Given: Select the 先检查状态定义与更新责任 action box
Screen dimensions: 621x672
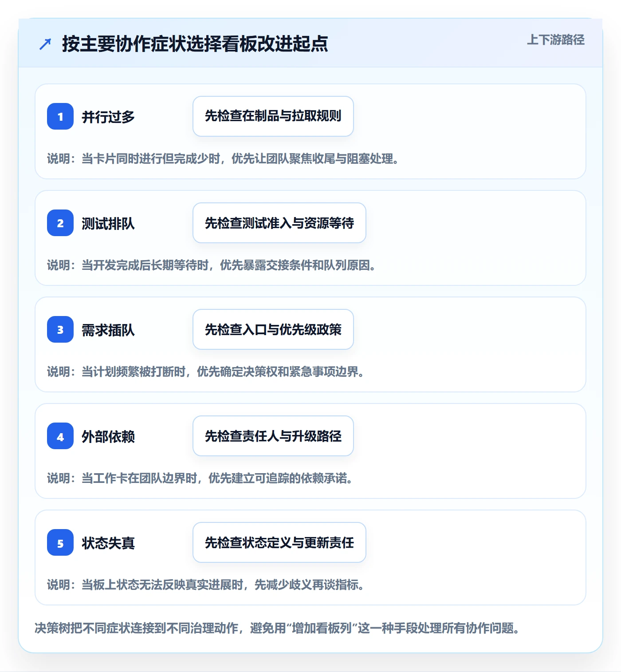Looking at the screenshot, I should coord(279,542).
